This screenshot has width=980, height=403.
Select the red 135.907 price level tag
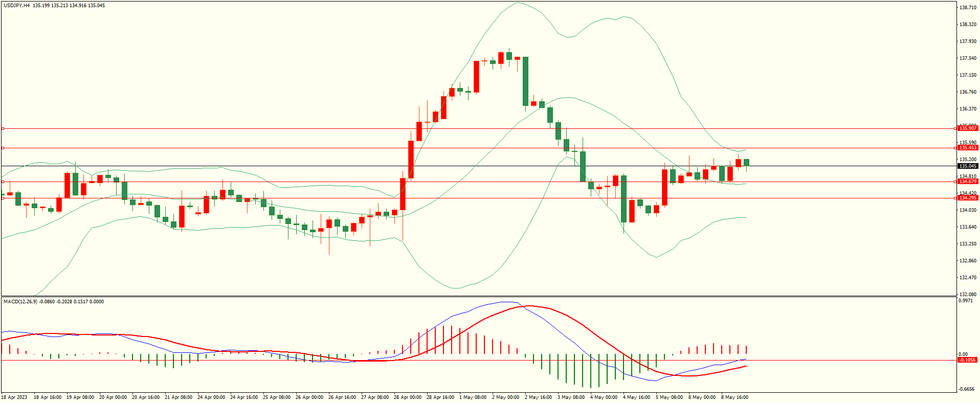click(x=968, y=128)
